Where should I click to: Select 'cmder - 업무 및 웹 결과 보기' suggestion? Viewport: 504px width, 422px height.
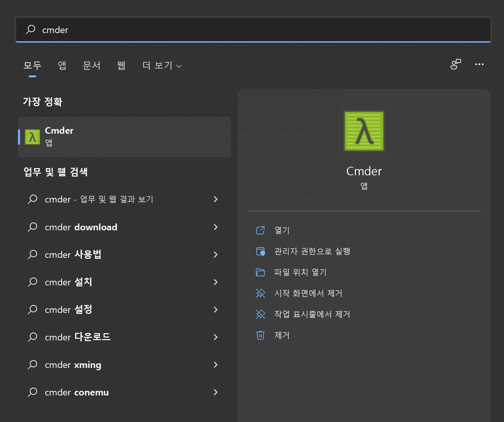[125, 199]
